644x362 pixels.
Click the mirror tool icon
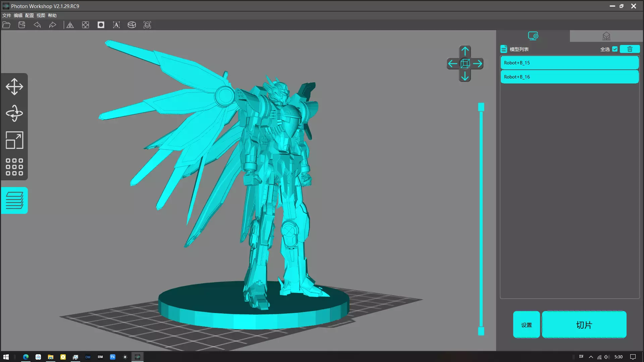[70, 25]
